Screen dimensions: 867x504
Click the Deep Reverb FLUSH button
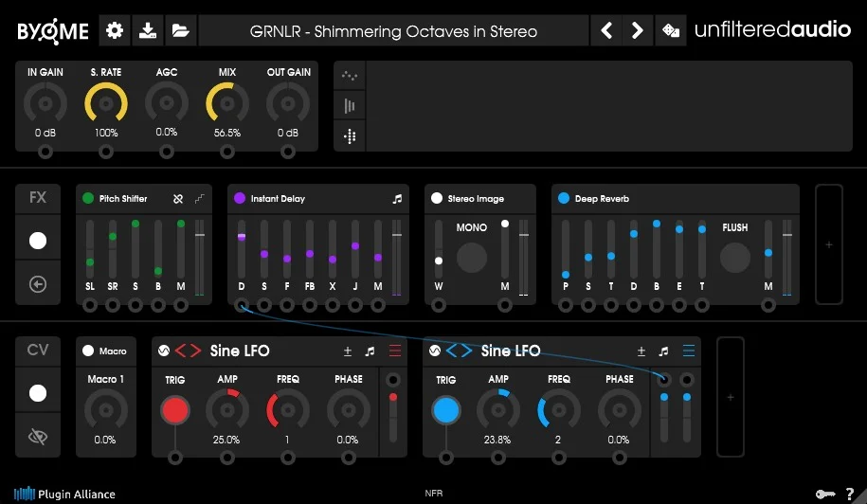click(735, 258)
